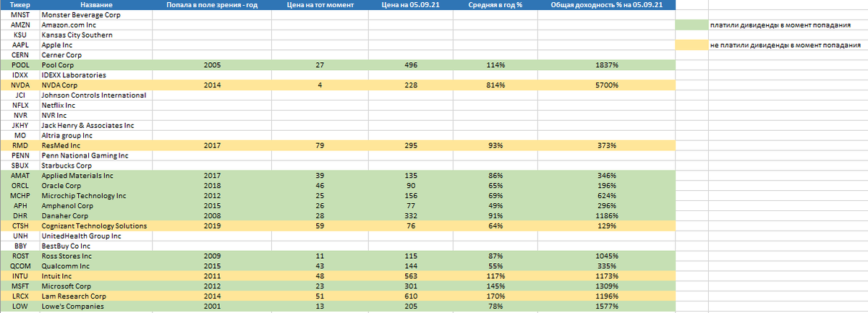The image size is (868, 313).
Task: Click 5700% total return for NVDA
Action: pyautogui.click(x=607, y=85)
